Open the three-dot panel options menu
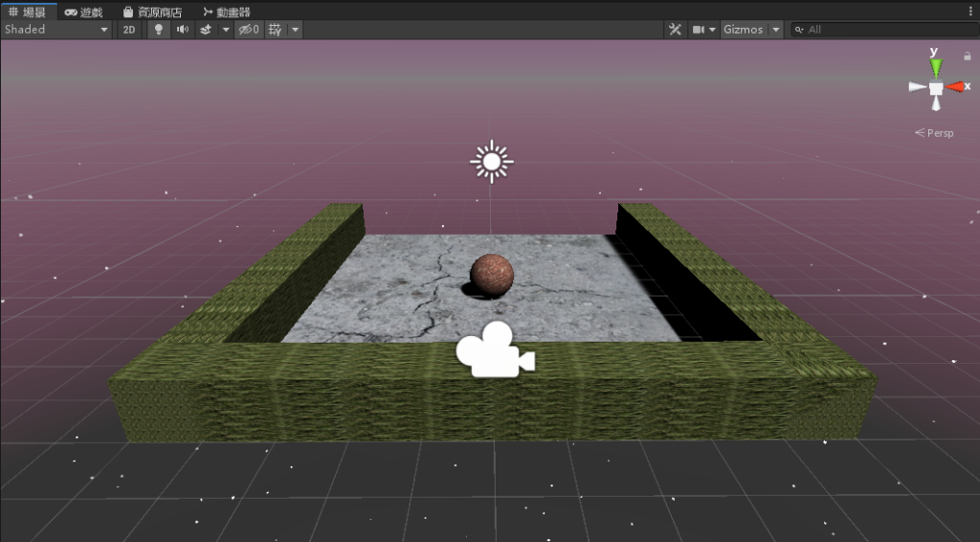 point(970,9)
